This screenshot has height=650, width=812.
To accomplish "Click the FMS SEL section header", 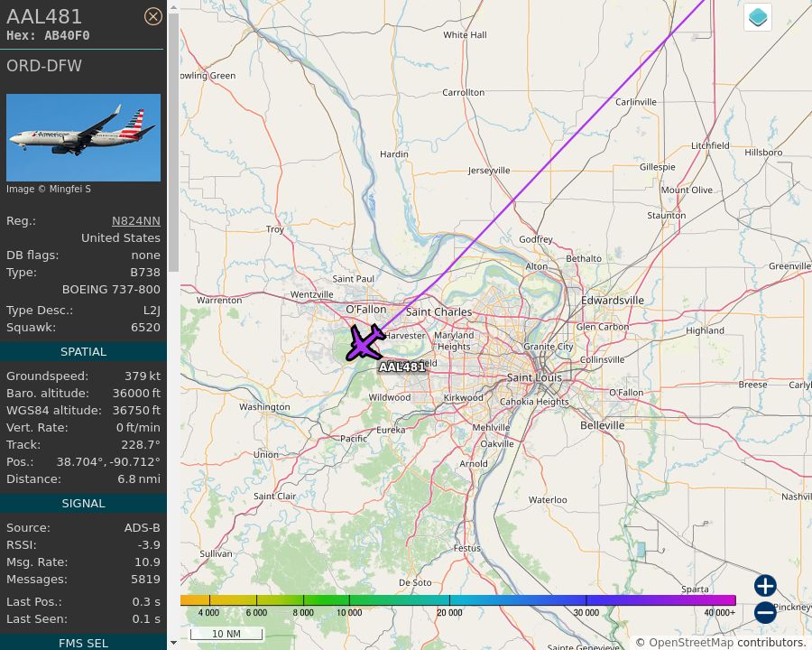I will (83, 644).
